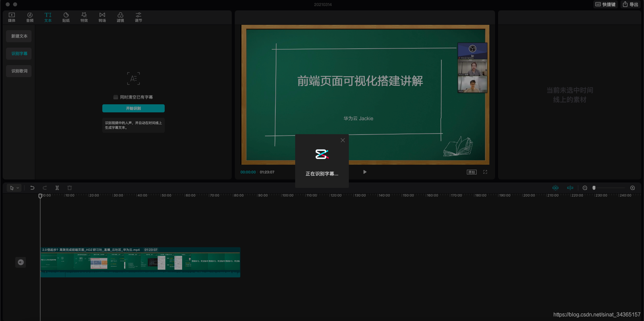The image size is (644, 321).
Task: Toggle the preview axis alignment feature
Action: pyautogui.click(x=570, y=188)
